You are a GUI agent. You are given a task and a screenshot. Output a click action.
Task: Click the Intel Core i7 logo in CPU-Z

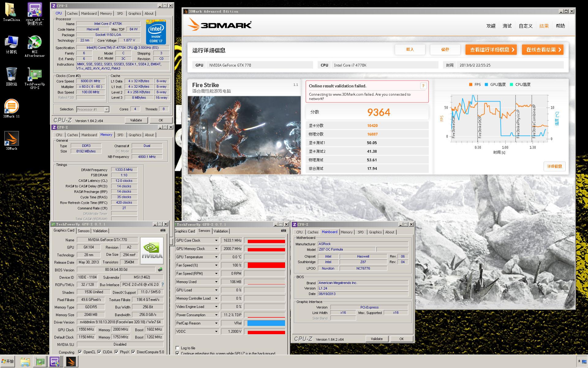click(156, 32)
